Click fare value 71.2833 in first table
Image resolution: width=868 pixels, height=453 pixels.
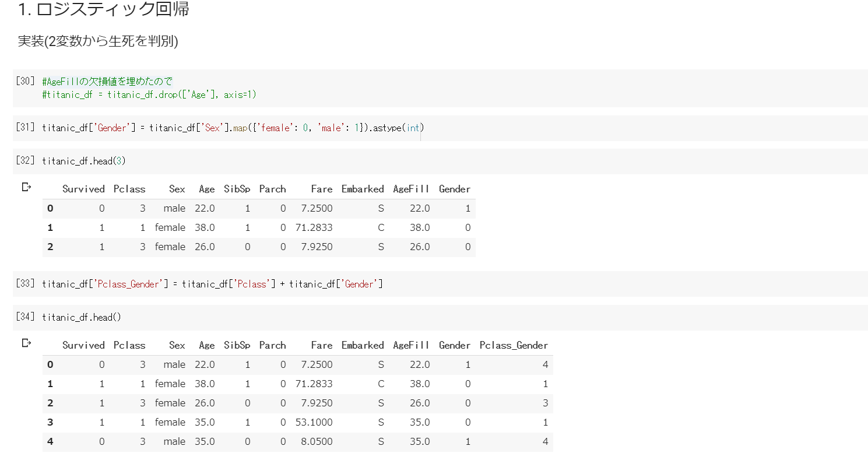314,227
